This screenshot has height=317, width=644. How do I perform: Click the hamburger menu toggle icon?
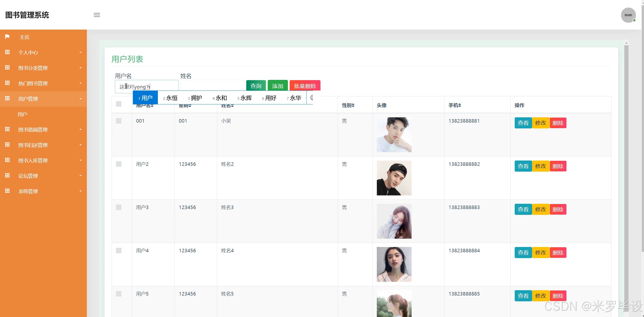pos(97,15)
